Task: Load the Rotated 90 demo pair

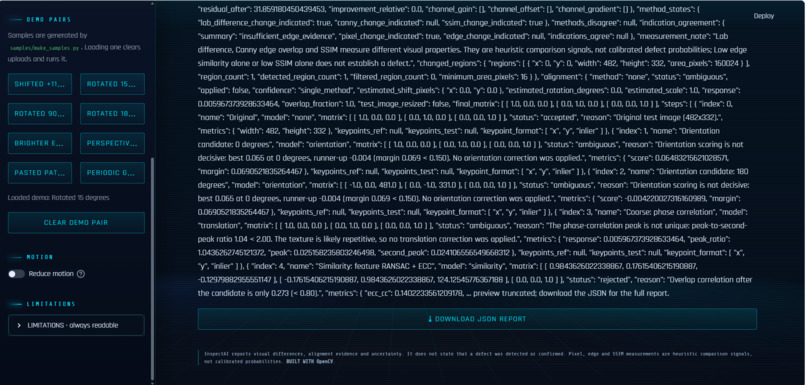Action: click(x=40, y=114)
